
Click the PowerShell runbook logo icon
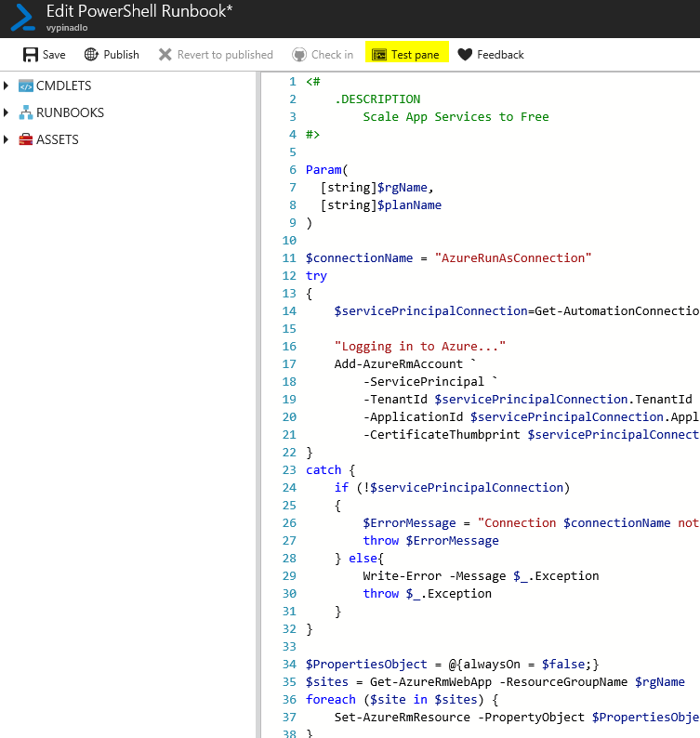click(x=22, y=18)
